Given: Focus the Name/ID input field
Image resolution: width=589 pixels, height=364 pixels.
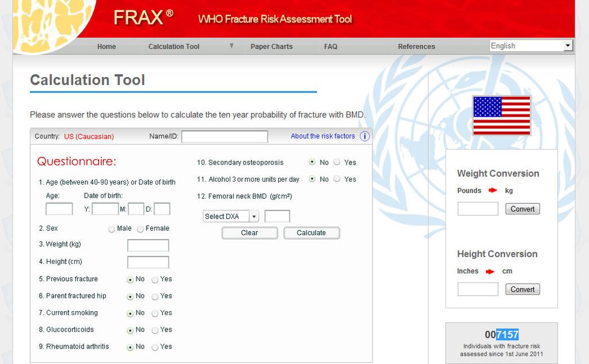Looking at the screenshot, I should tap(225, 137).
